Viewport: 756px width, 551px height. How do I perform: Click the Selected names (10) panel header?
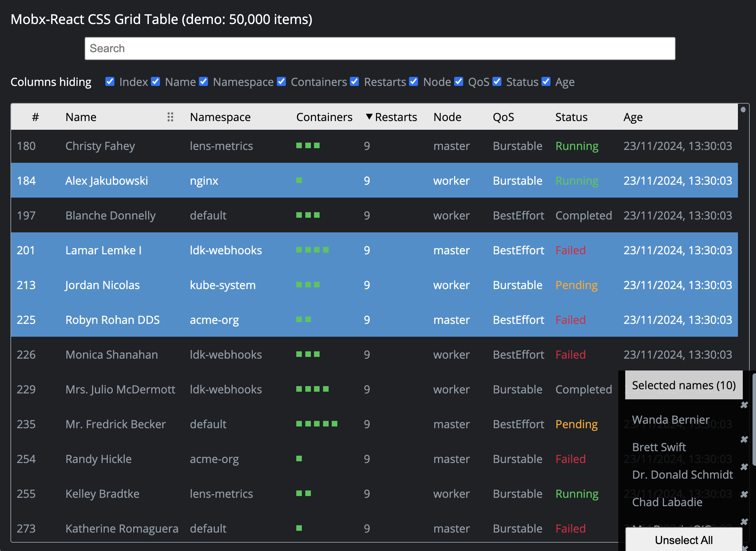coord(683,385)
